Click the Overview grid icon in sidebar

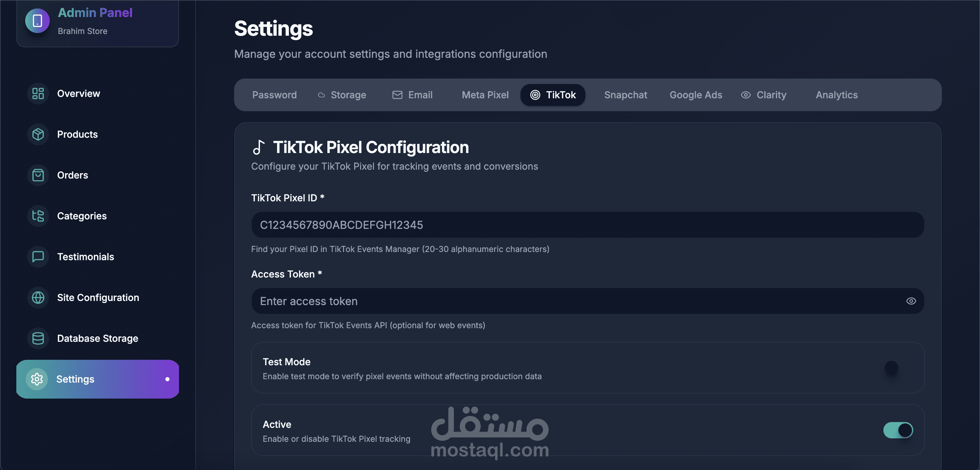(38, 94)
